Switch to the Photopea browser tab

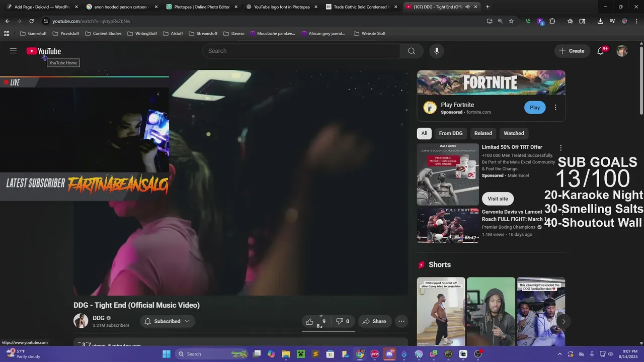pos(201,7)
